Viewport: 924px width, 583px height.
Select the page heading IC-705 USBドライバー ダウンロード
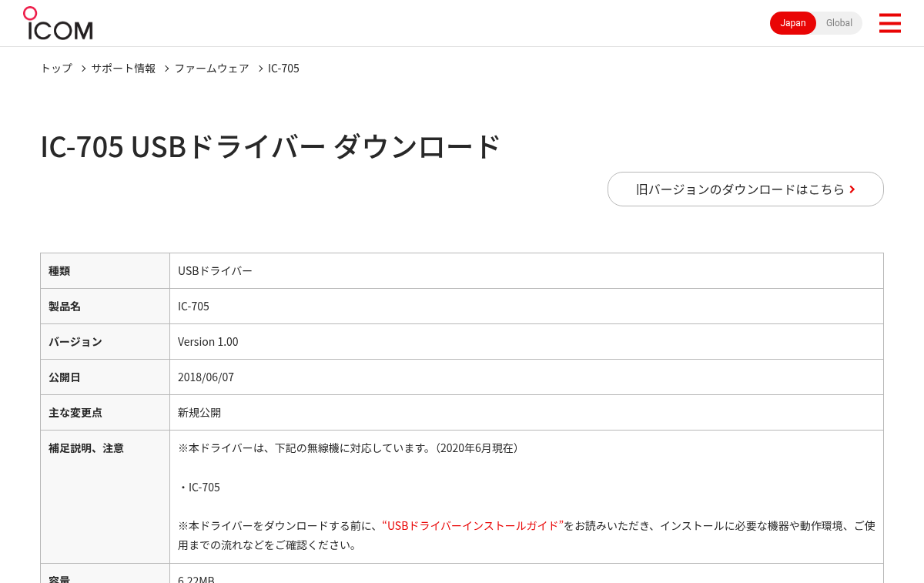[x=270, y=146]
